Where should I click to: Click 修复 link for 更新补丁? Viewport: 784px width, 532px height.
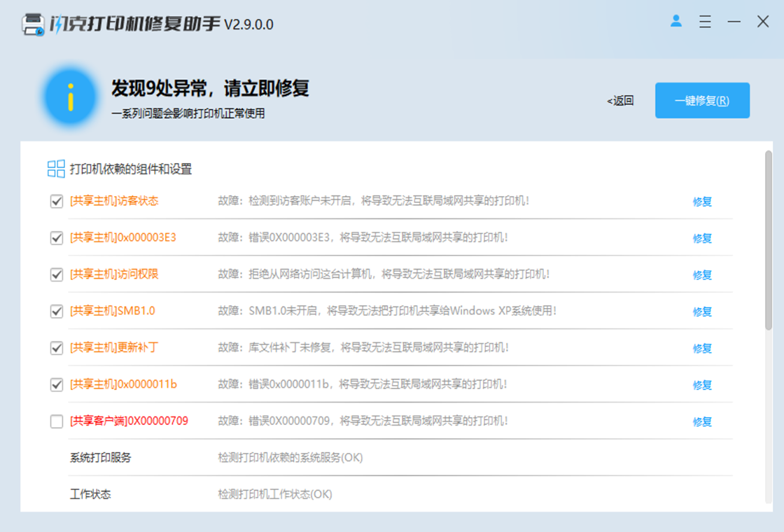click(702, 348)
